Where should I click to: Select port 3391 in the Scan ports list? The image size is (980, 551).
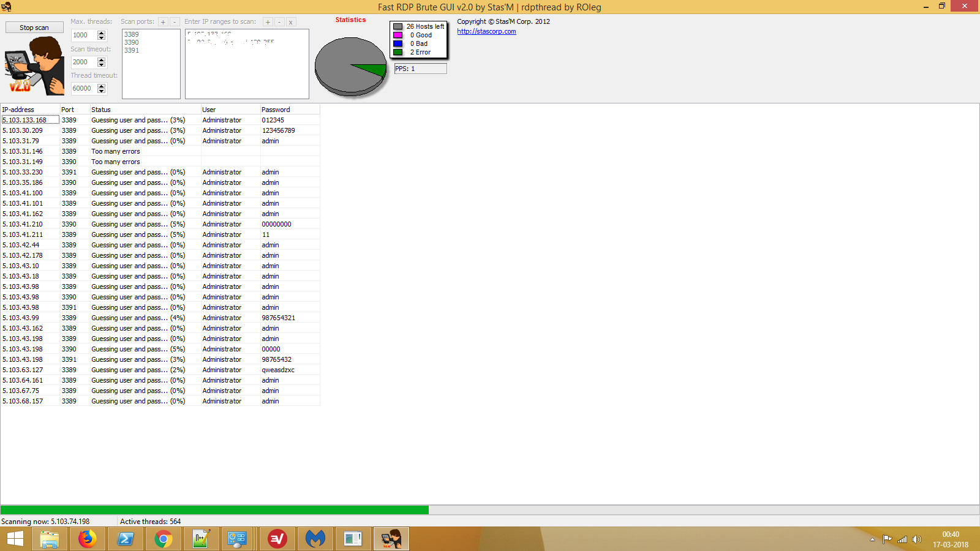[x=132, y=50]
